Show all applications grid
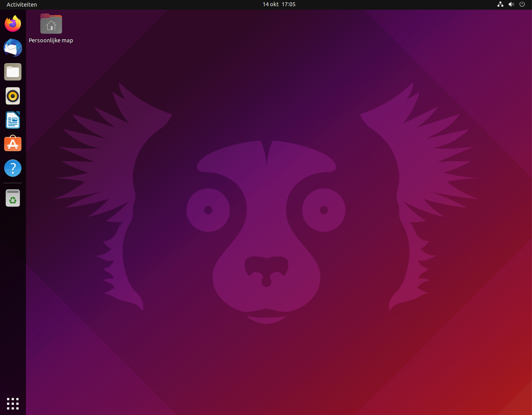532x415 pixels. point(13,403)
